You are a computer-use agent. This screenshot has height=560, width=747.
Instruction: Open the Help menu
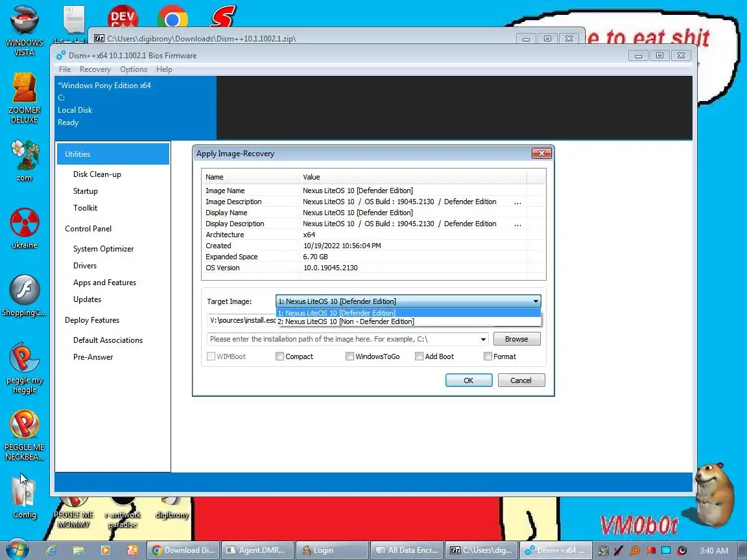point(164,69)
